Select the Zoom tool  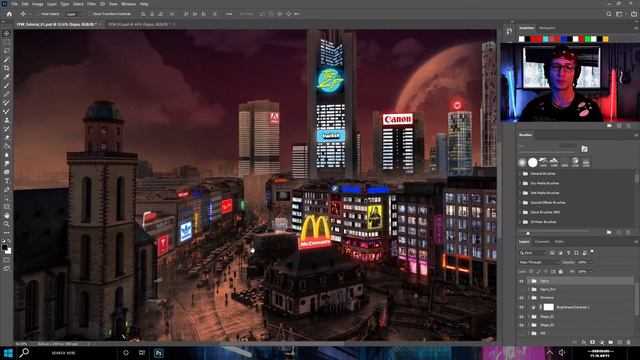click(x=7, y=224)
